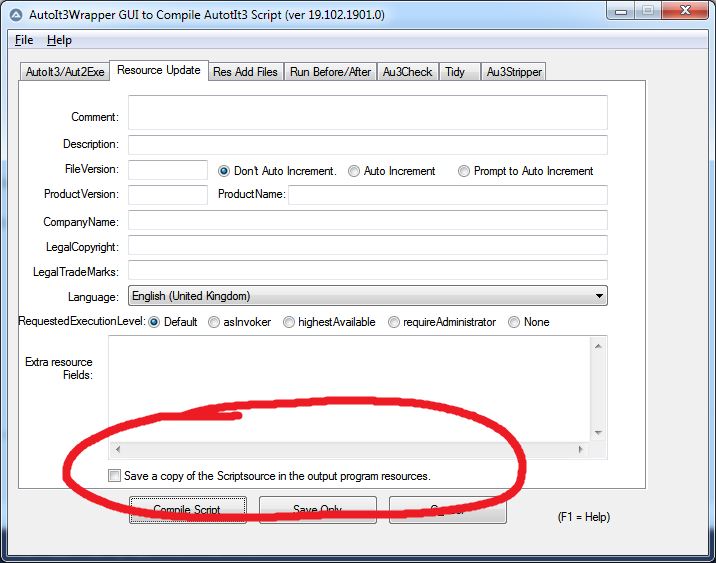Click the Compile Script button
716x563 pixels.
(187, 510)
